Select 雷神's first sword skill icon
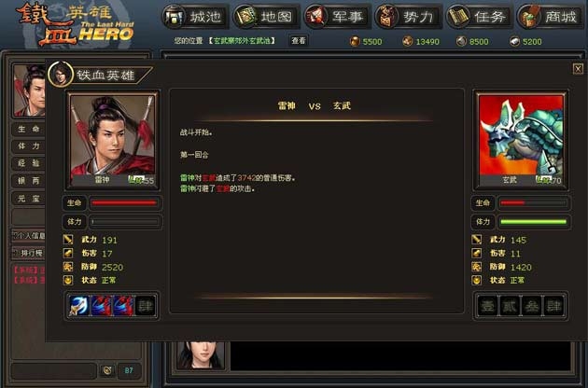588x388 pixels. click(x=79, y=306)
